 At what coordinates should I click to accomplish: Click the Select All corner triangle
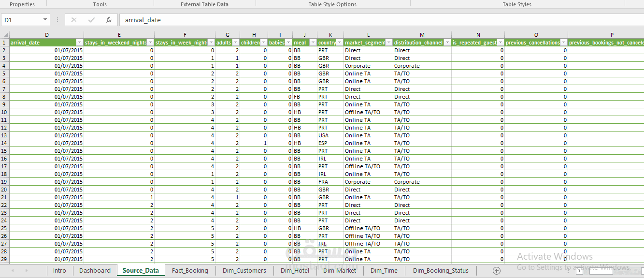[5, 35]
